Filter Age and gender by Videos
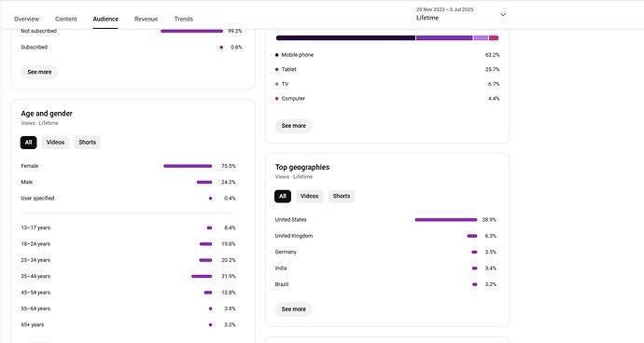 click(55, 143)
